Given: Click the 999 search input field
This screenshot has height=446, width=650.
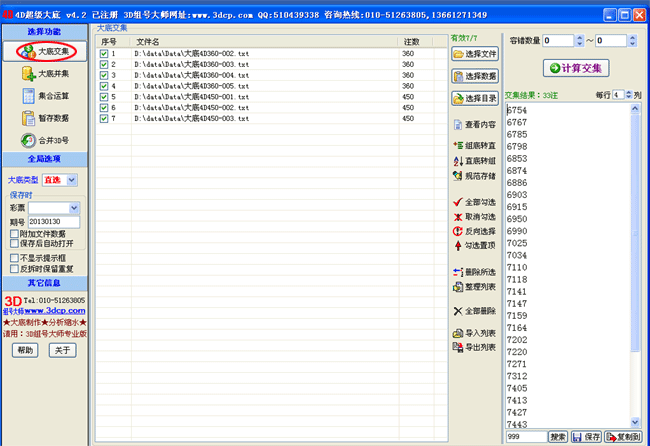Looking at the screenshot, I should coord(525,437).
